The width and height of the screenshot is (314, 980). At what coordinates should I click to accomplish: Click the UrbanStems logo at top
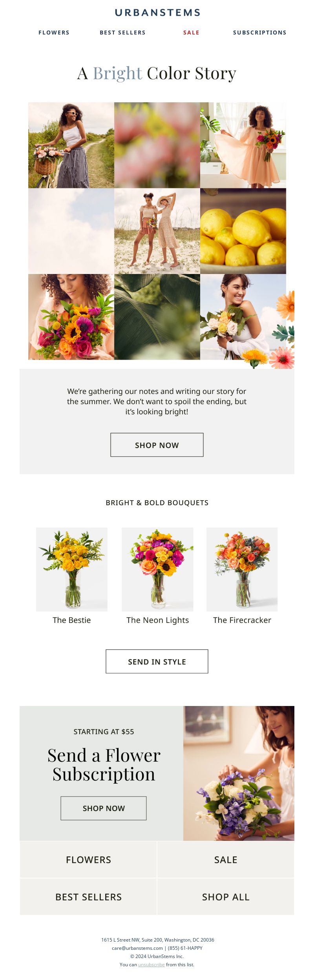click(157, 13)
